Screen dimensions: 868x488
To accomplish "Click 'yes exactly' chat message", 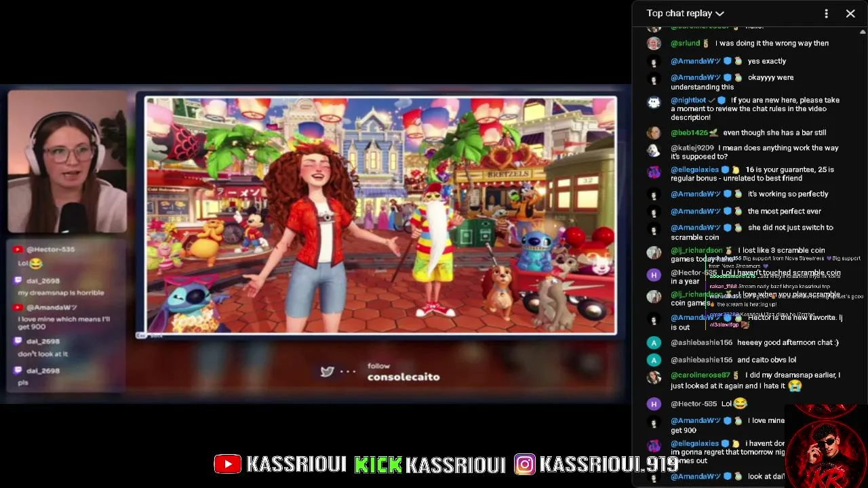I will click(767, 61).
